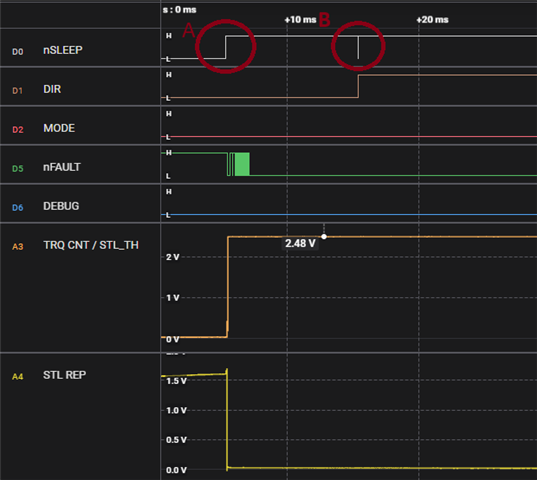This screenshot has width=537, height=480.
Task: Select the MODE channel label
Action: (x=59, y=128)
